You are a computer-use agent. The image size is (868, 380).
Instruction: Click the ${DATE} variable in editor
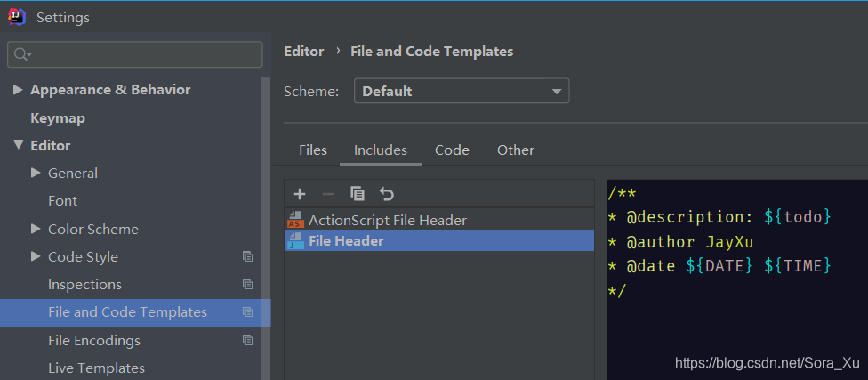(x=719, y=266)
